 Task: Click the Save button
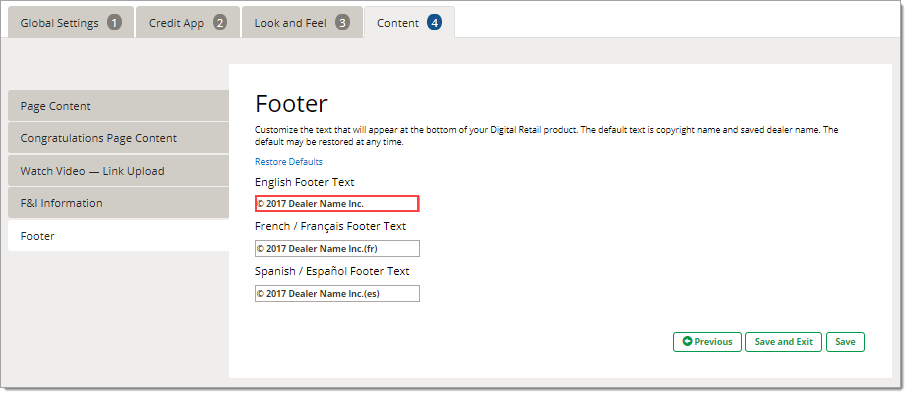point(845,342)
